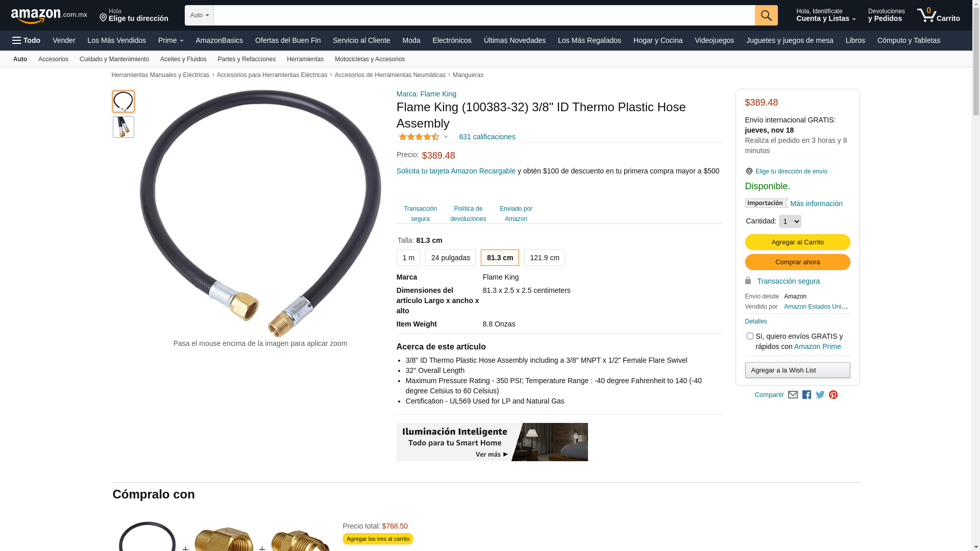Open the 631 calificaciones reviews link
This screenshot has width=980, height=551.
[x=487, y=137]
